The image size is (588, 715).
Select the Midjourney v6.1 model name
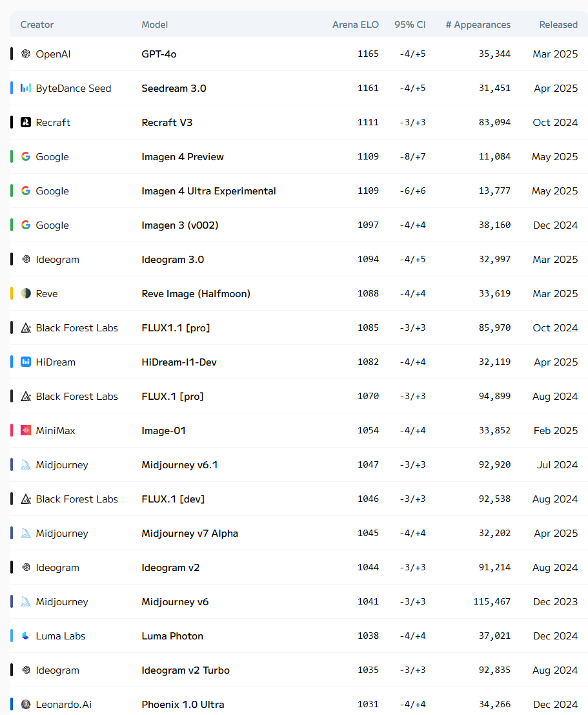point(179,464)
